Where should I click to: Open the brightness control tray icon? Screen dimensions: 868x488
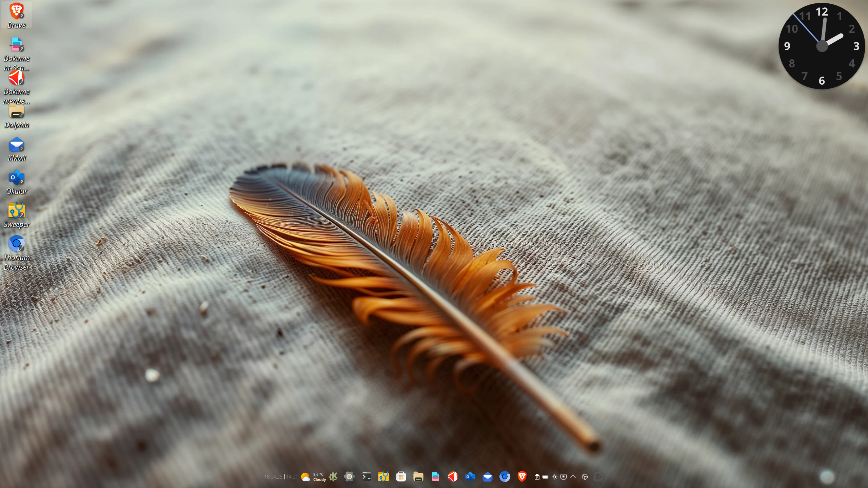(x=555, y=477)
